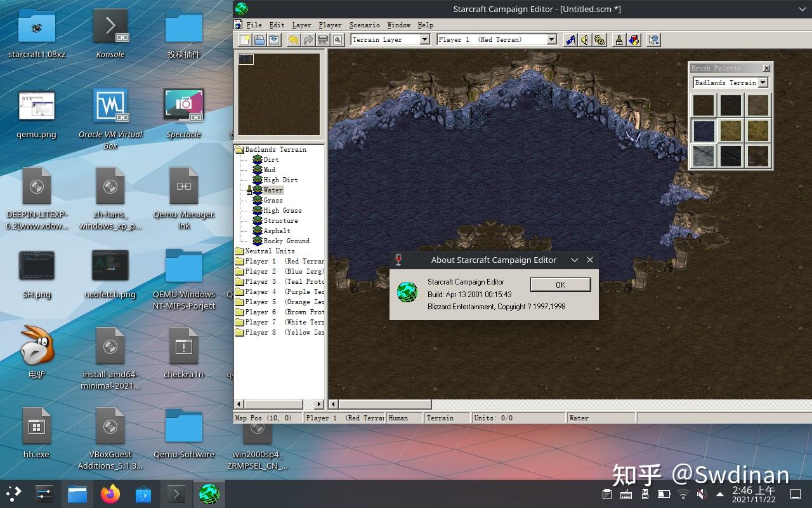Open the Window menu
Image resolution: width=812 pixels, height=508 pixels.
tap(398, 25)
